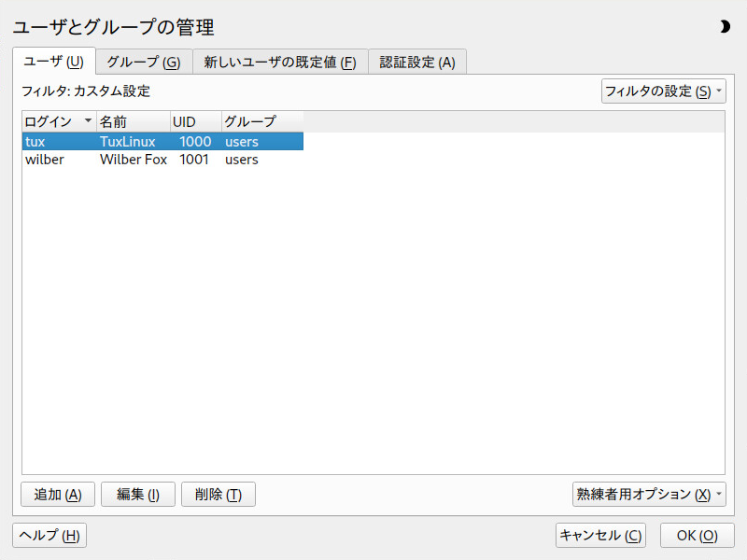Toggle the moon theme icon

pos(725,27)
